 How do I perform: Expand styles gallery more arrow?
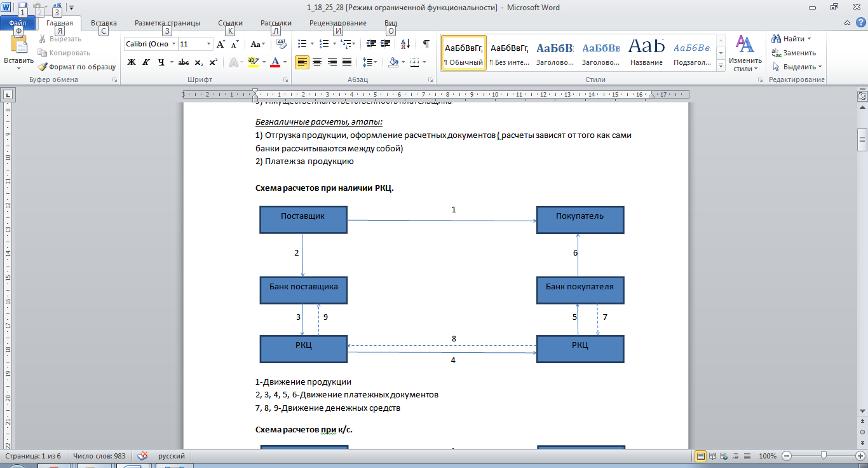point(721,66)
